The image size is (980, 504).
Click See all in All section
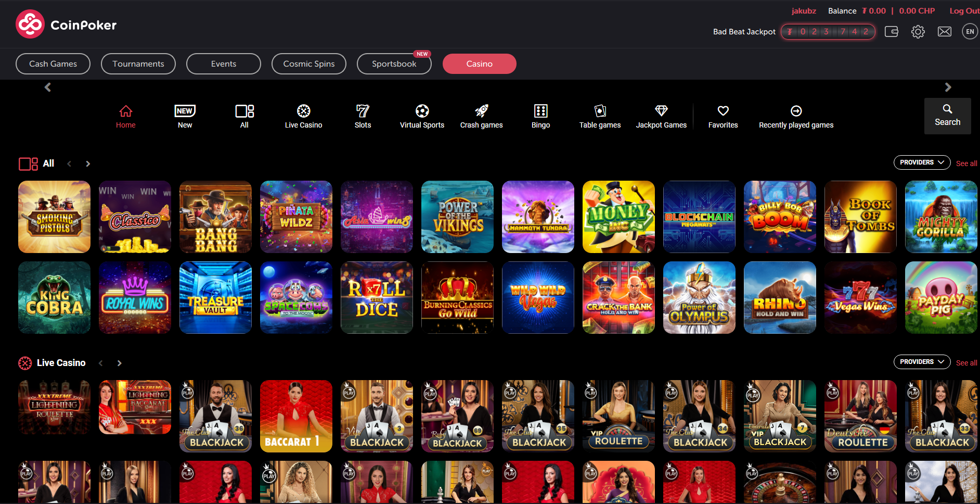[966, 163]
